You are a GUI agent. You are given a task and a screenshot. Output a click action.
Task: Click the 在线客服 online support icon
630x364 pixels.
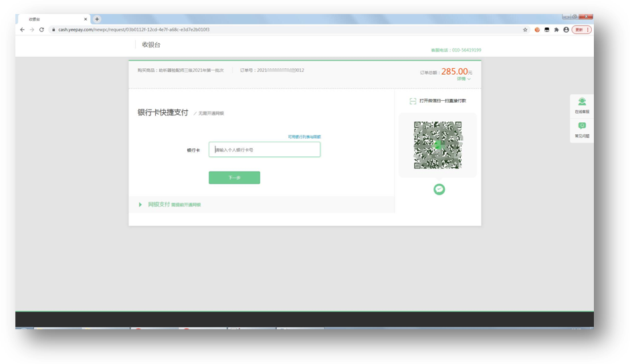pyautogui.click(x=582, y=103)
